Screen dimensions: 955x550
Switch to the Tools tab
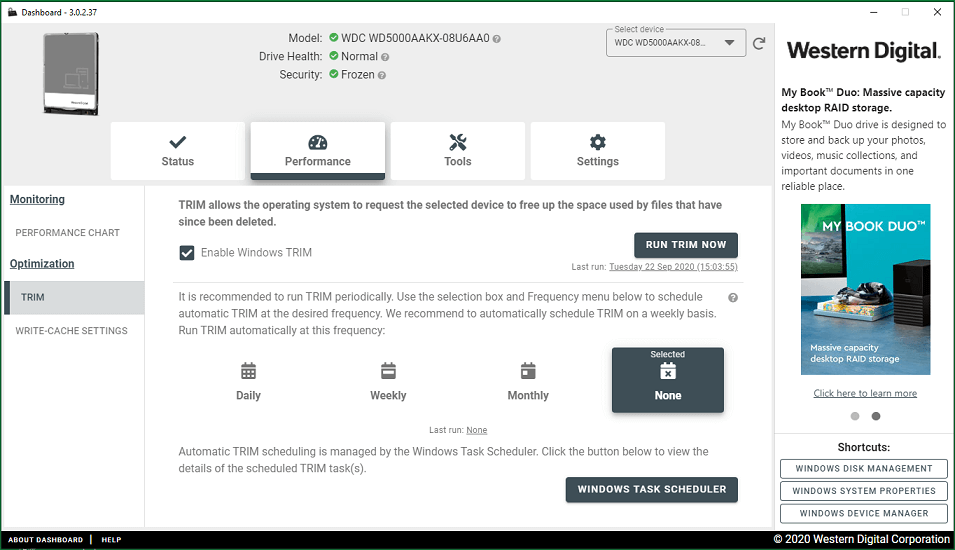tap(458, 151)
